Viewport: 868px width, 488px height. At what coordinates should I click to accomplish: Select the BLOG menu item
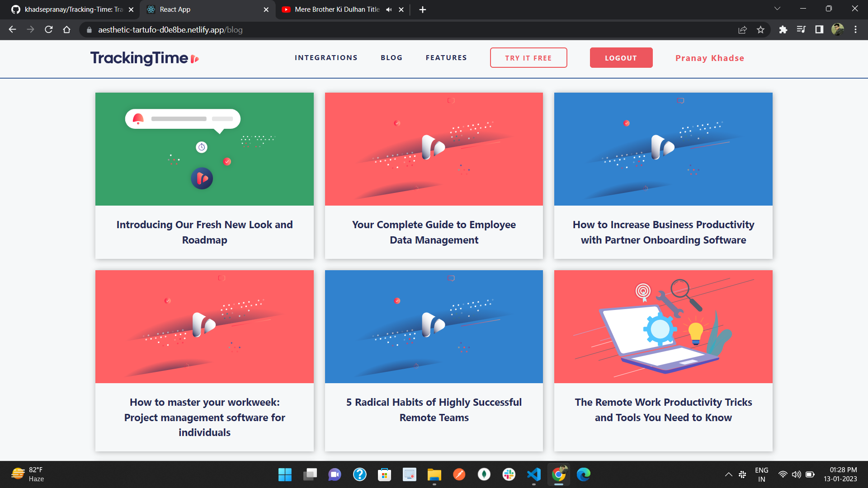391,57
